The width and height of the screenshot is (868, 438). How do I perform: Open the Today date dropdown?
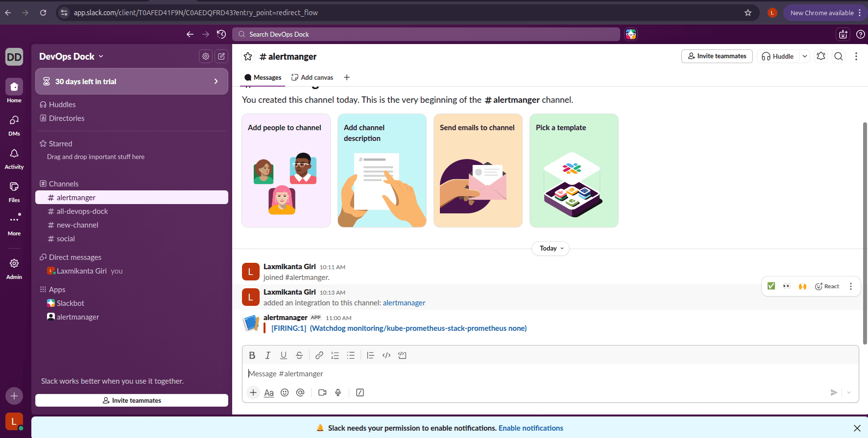551,248
